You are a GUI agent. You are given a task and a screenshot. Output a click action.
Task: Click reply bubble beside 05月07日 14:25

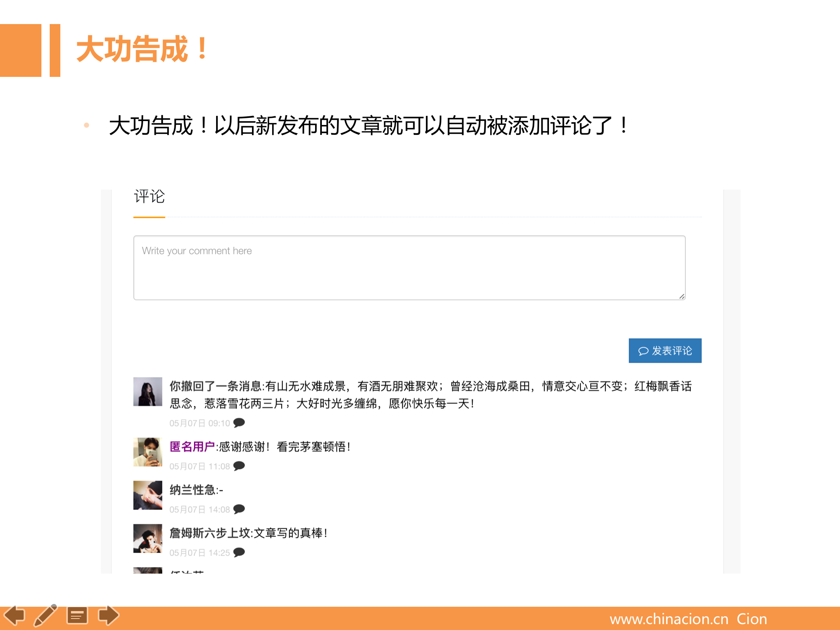[239, 552]
